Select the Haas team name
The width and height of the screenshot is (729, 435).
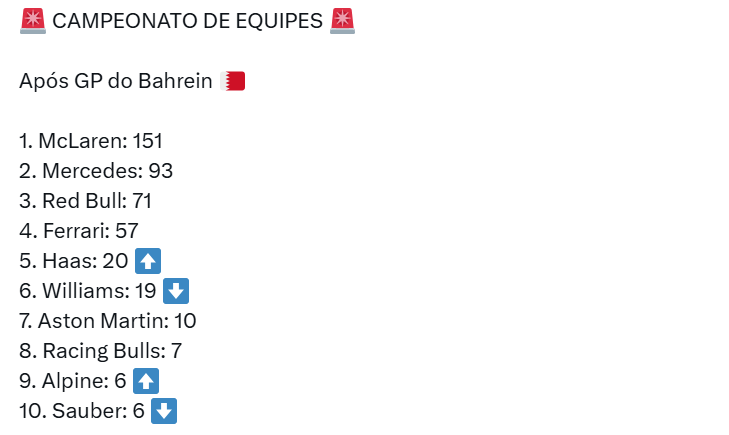coord(67,262)
